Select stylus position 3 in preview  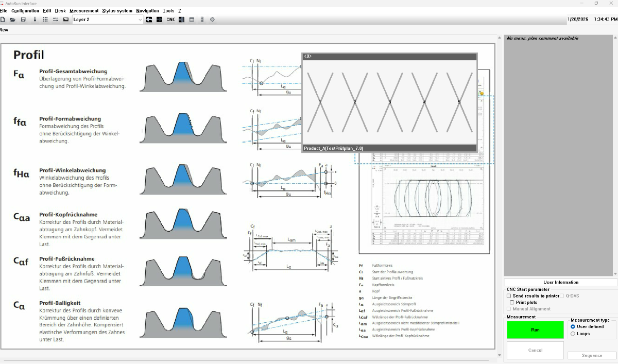point(389,102)
